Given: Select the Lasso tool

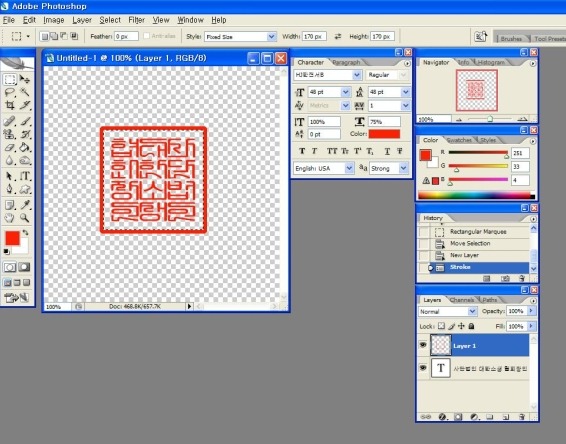Looking at the screenshot, I should click(x=10, y=92).
